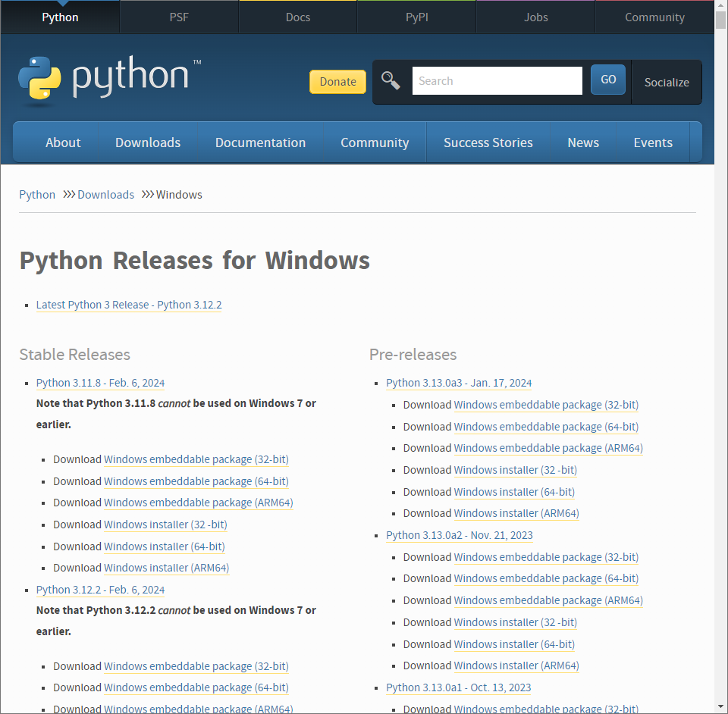Click the "Stable Releases" heading
Image resolution: width=728 pixels, height=714 pixels.
75,355
